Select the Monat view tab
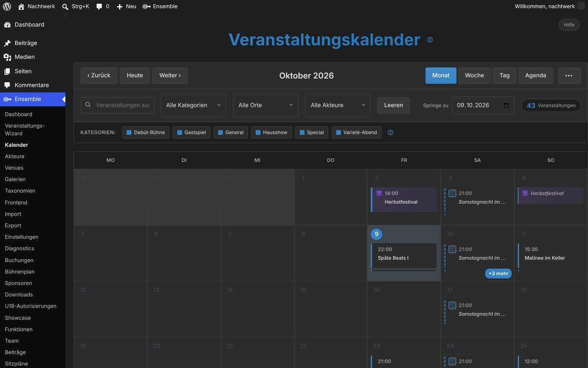This screenshot has width=588, height=368. click(441, 75)
